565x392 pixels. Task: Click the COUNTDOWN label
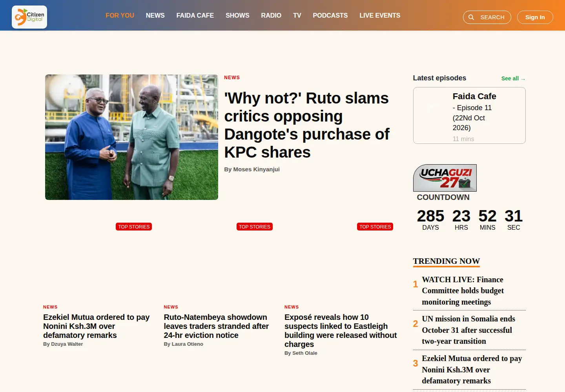click(x=443, y=197)
